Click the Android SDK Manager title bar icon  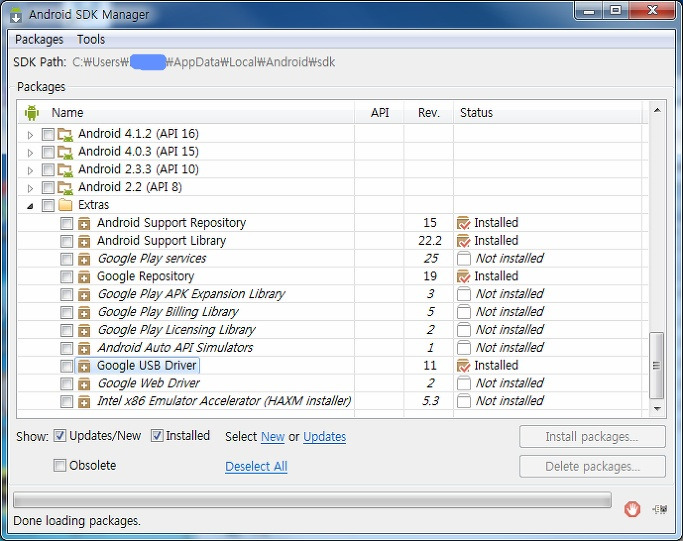pyautogui.click(x=16, y=14)
